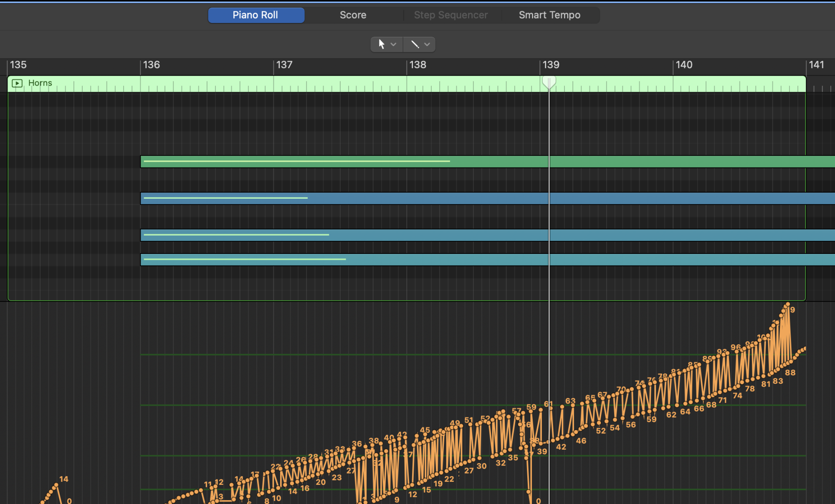Select the green top MIDI note
Screen dimensions: 835x504
coord(488,162)
